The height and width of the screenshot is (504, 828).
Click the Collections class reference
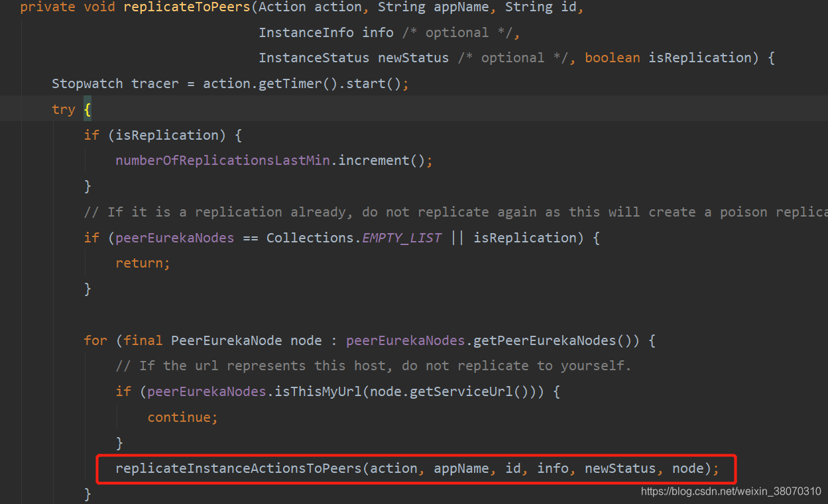pos(310,237)
